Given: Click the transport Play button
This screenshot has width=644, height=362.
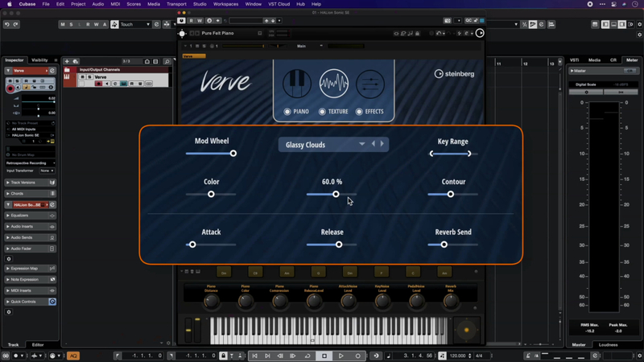Looking at the screenshot, I should (x=341, y=356).
